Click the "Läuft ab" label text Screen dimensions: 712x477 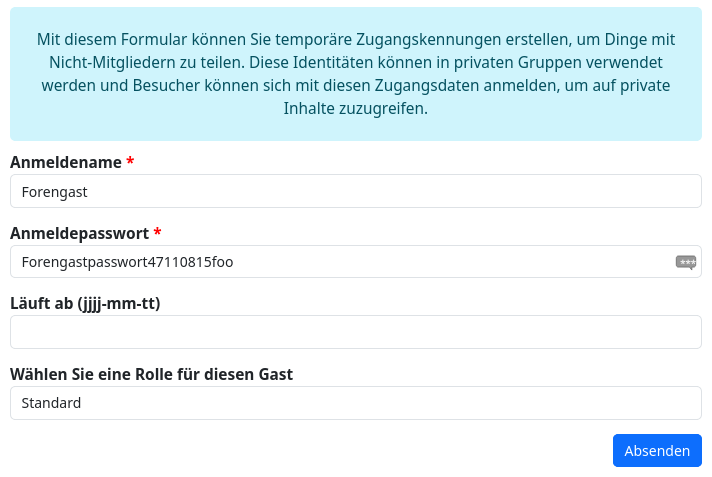point(41,303)
